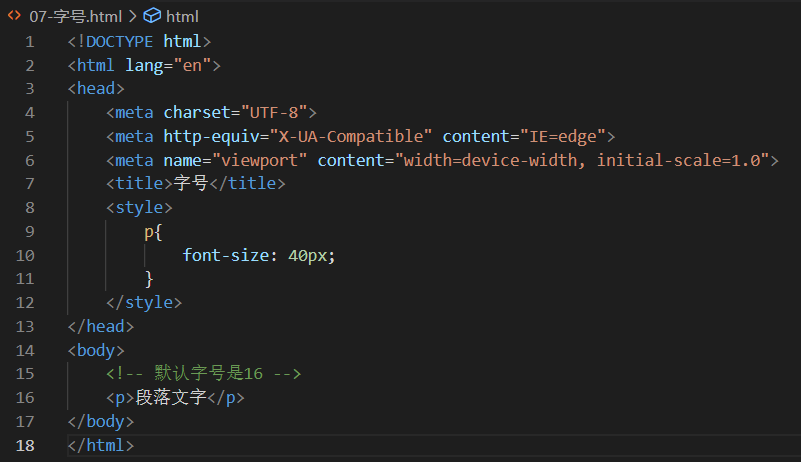This screenshot has height=462, width=801.
Task: Expand the breadcrumb chevron after 07-字号.html
Action: (x=133, y=16)
